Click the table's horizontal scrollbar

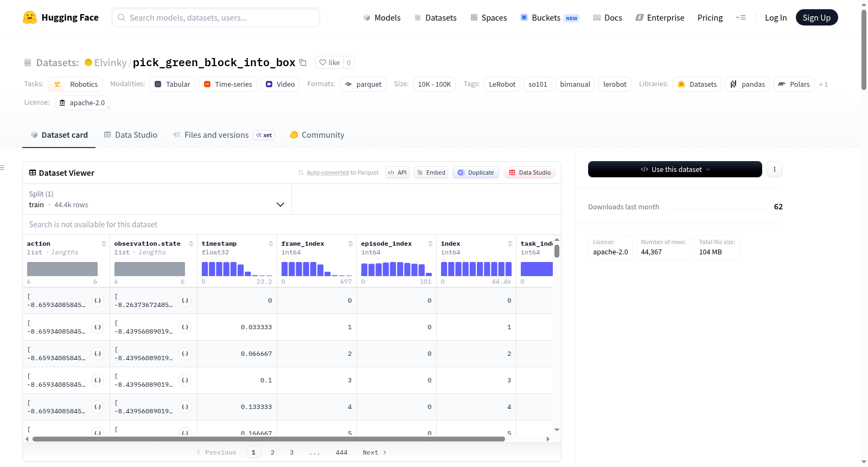tap(269, 439)
